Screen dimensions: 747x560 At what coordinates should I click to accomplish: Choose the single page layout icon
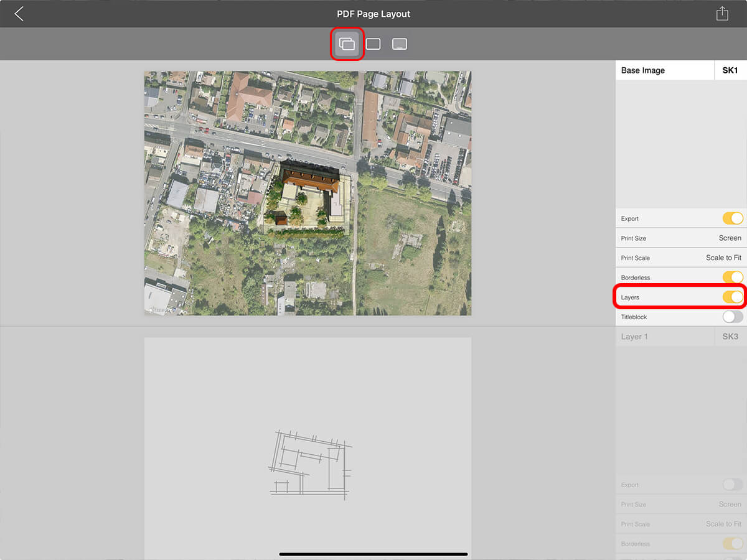373,44
